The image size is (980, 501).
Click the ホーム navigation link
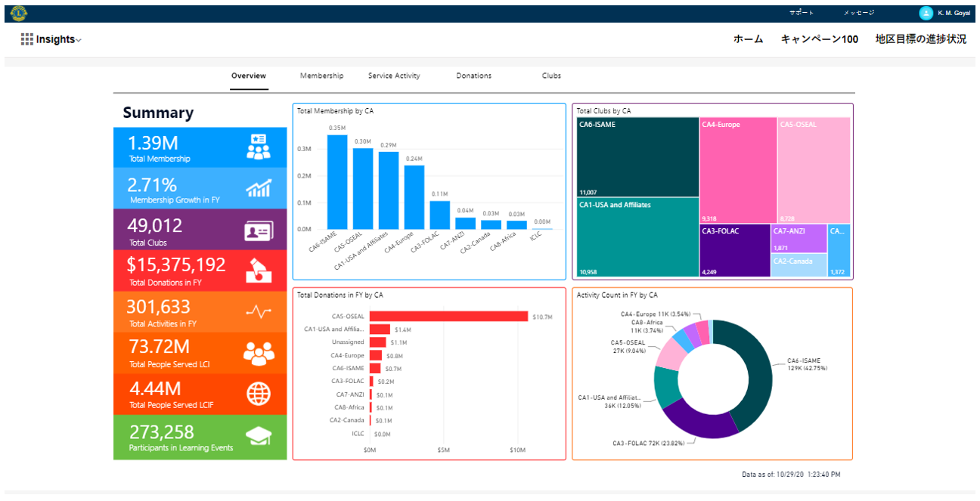click(x=748, y=39)
